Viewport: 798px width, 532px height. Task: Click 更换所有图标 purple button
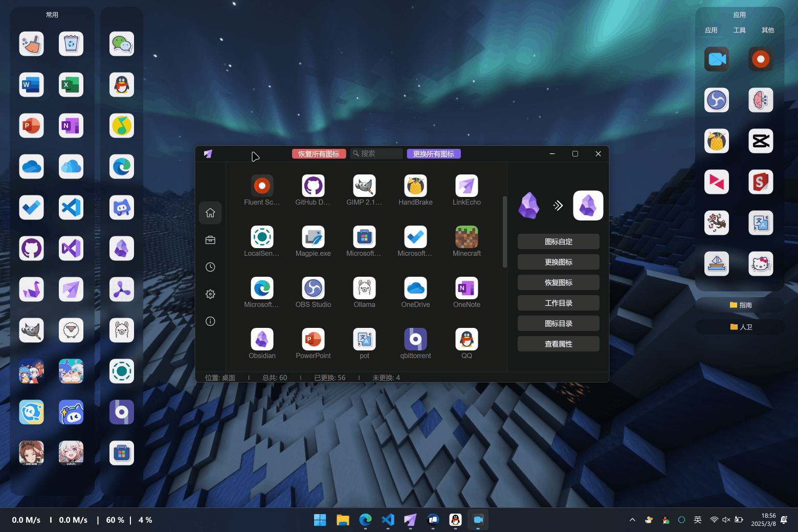click(x=434, y=154)
